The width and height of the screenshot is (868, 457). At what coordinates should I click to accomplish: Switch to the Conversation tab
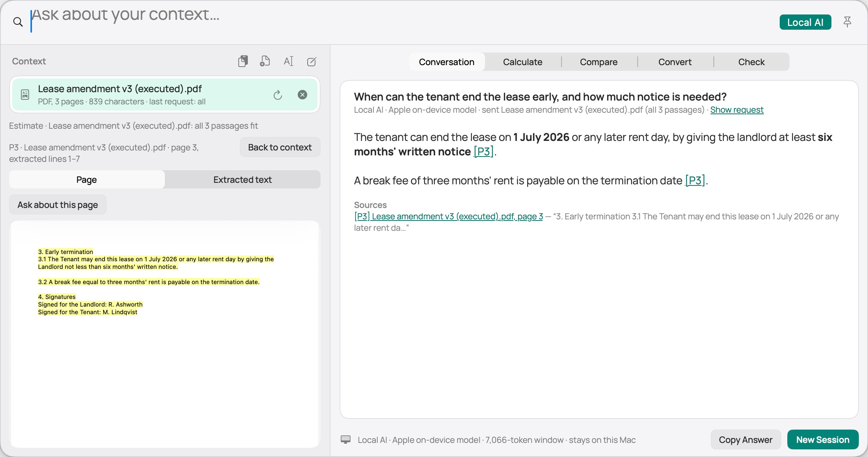coord(447,62)
